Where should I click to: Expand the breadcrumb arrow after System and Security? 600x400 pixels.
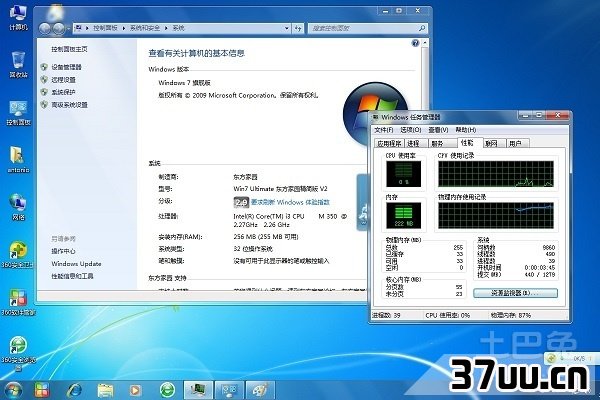pyautogui.click(x=166, y=28)
